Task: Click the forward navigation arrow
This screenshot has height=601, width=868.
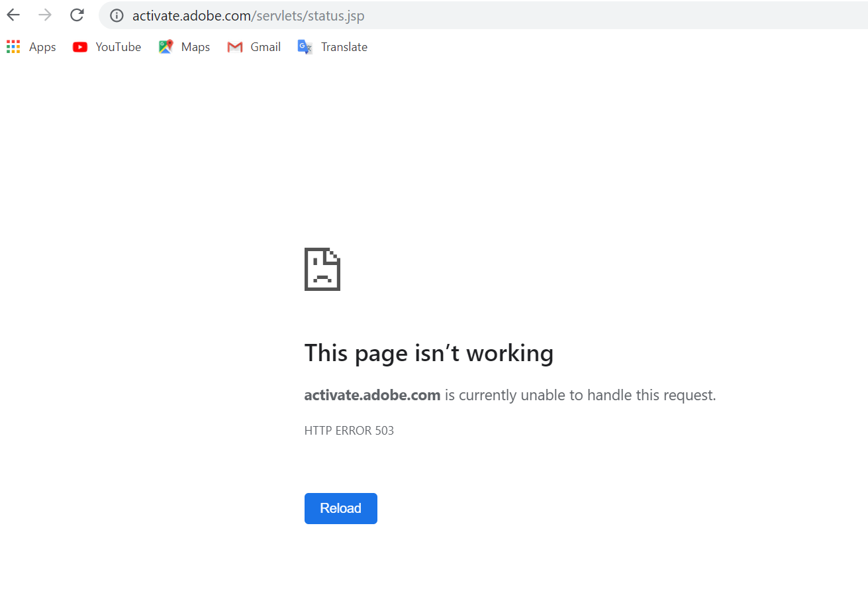Action: tap(45, 15)
